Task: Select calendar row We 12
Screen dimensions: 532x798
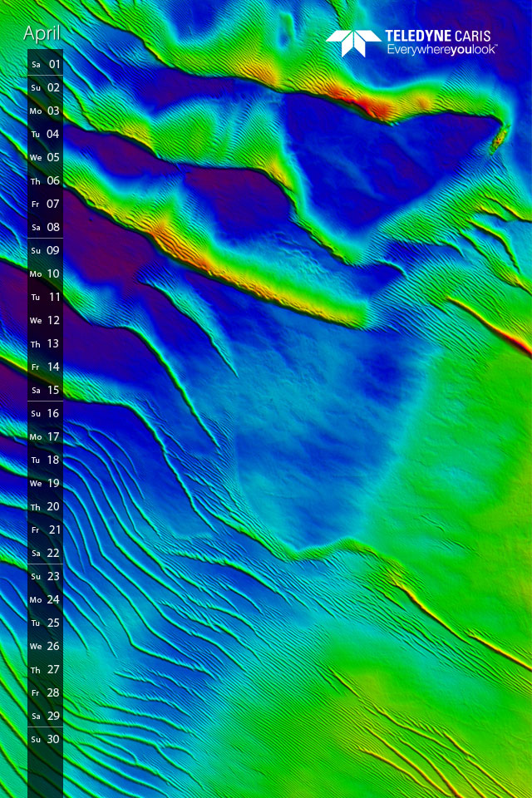Action: point(46,320)
